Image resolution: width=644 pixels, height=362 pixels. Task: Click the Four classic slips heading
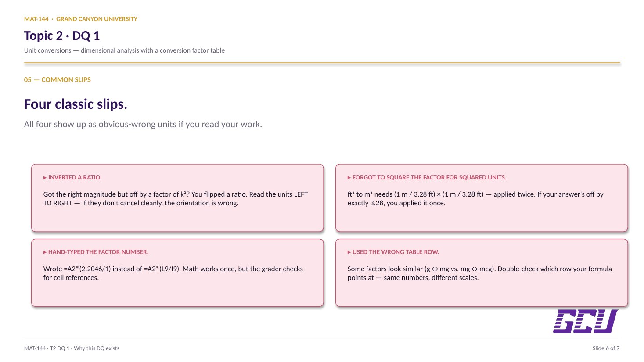tap(76, 104)
